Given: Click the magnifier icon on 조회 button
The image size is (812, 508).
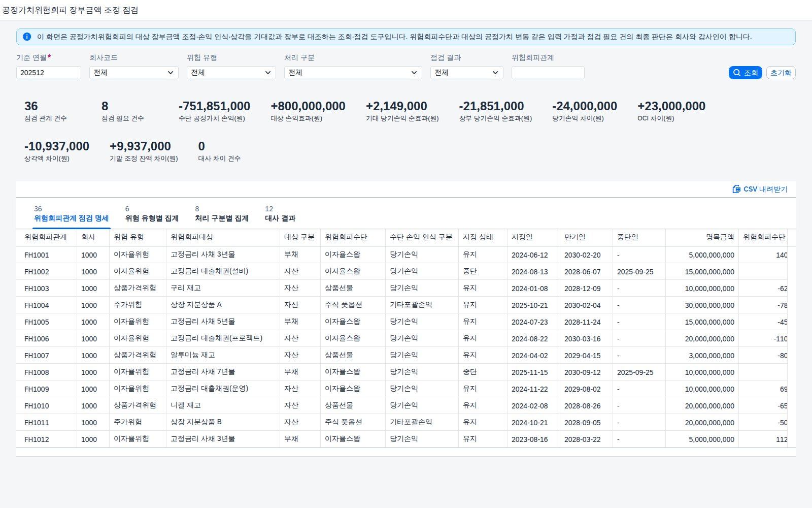Looking at the screenshot, I should (x=737, y=73).
